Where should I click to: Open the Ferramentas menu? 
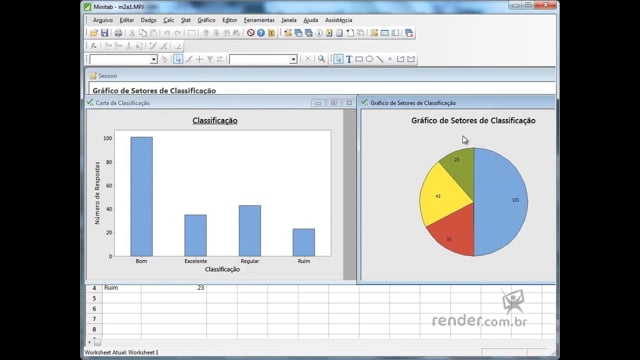[x=259, y=20]
